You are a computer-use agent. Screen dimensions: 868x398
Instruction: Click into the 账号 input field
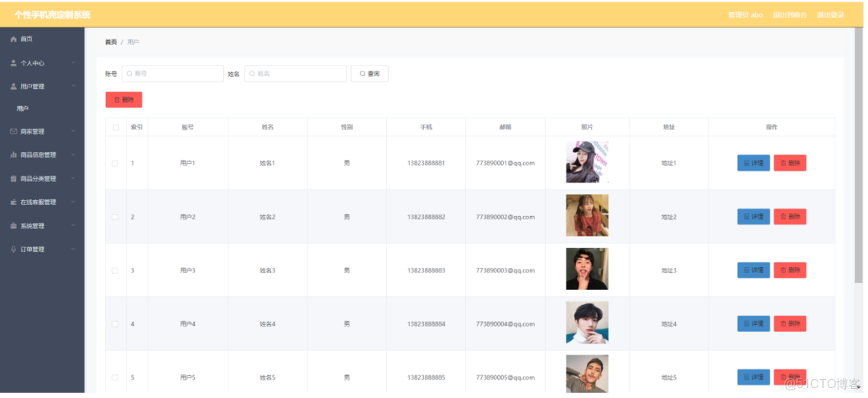point(173,74)
